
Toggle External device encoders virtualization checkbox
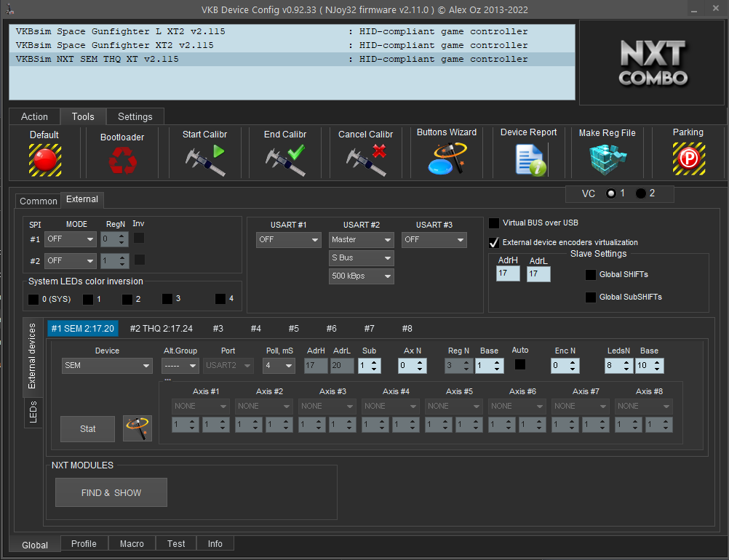pos(494,243)
